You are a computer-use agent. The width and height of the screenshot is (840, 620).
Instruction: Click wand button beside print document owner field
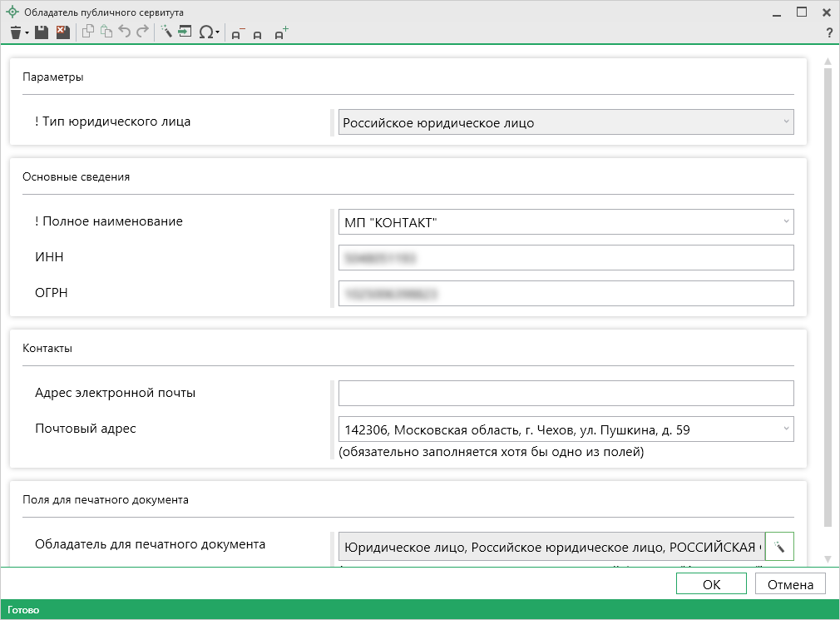click(779, 547)
